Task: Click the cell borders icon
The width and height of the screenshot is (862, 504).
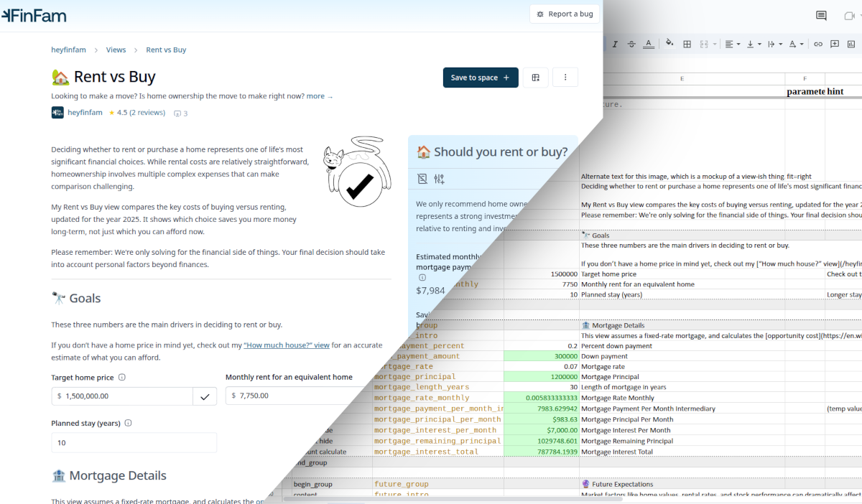Action: click(687, 44)
